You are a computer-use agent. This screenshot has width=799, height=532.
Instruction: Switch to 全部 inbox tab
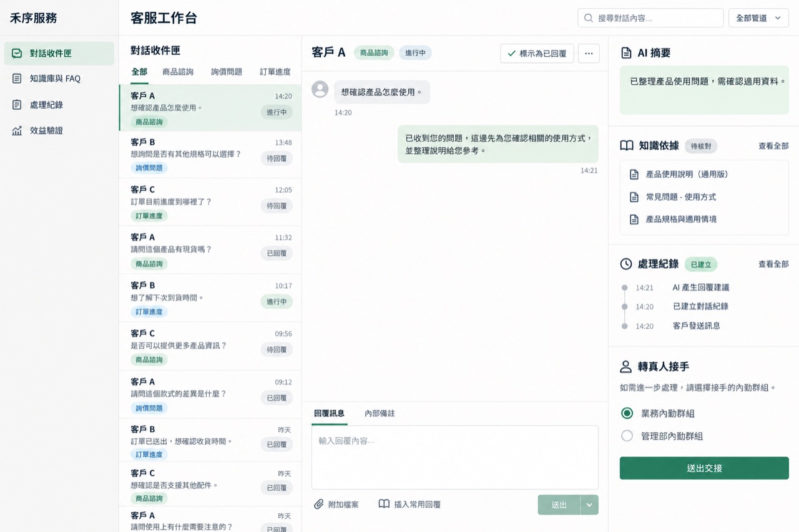click(139, 72)
